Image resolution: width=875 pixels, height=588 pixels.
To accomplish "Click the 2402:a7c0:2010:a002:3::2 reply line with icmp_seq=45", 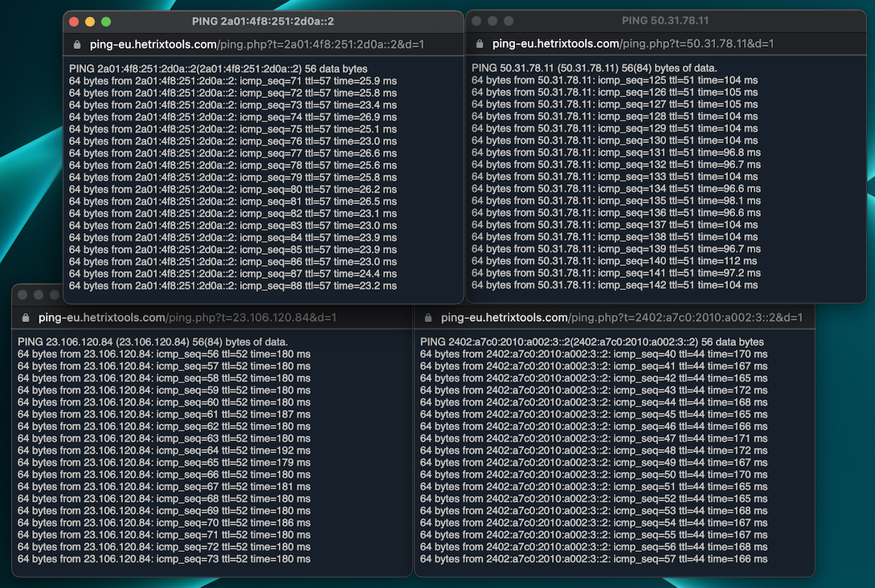I will point(594,414).
